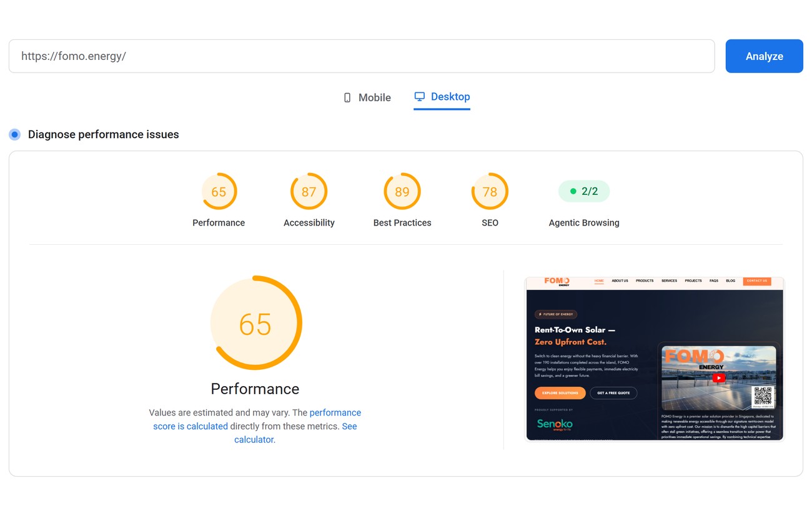This screenshot has width=812, height=516.
Task: Click the Explore Solutions button in screenshot
Action: (x=560, y=393)
